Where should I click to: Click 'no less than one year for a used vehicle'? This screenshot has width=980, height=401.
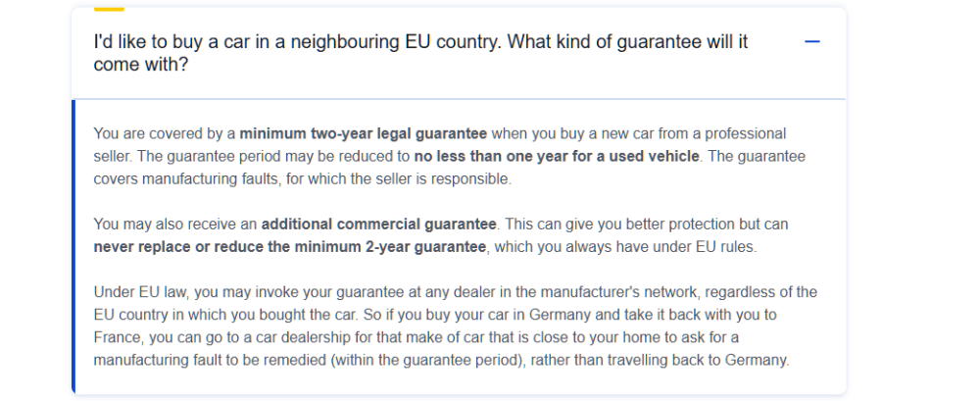click(557, 157)
